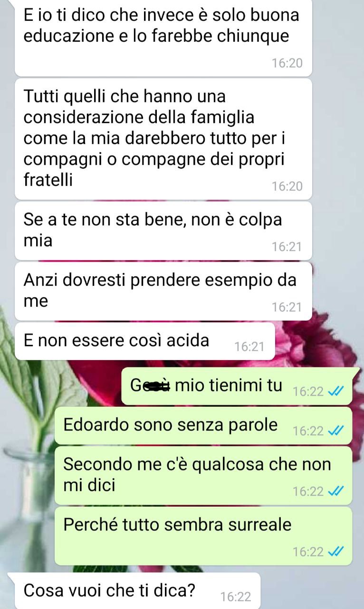
Task: Select message 'Anzi dovresti prendere esempio da me'
Action: (x=163, y=291)
